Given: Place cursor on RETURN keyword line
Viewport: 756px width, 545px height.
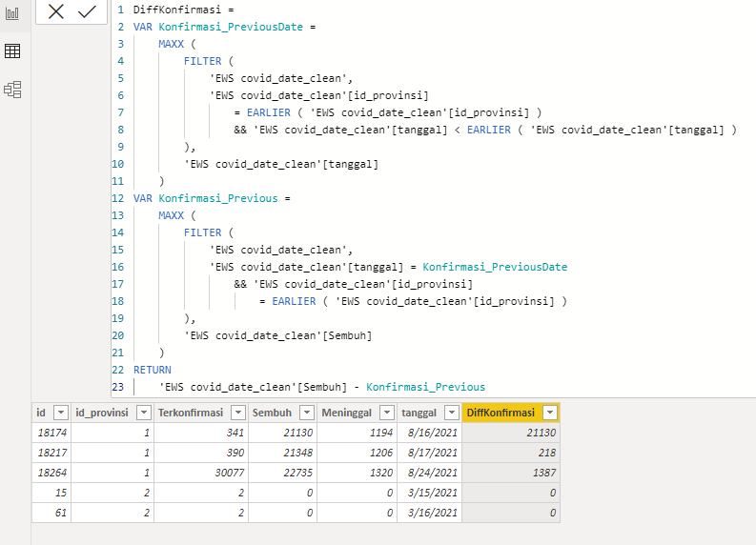Looking at the screenshot, I should (x=153, y=370).
